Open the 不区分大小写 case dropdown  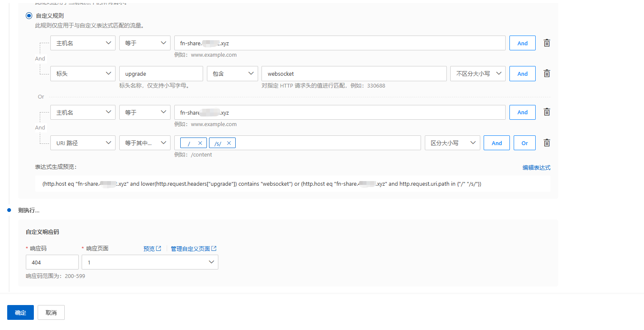(x=478, y=74)
